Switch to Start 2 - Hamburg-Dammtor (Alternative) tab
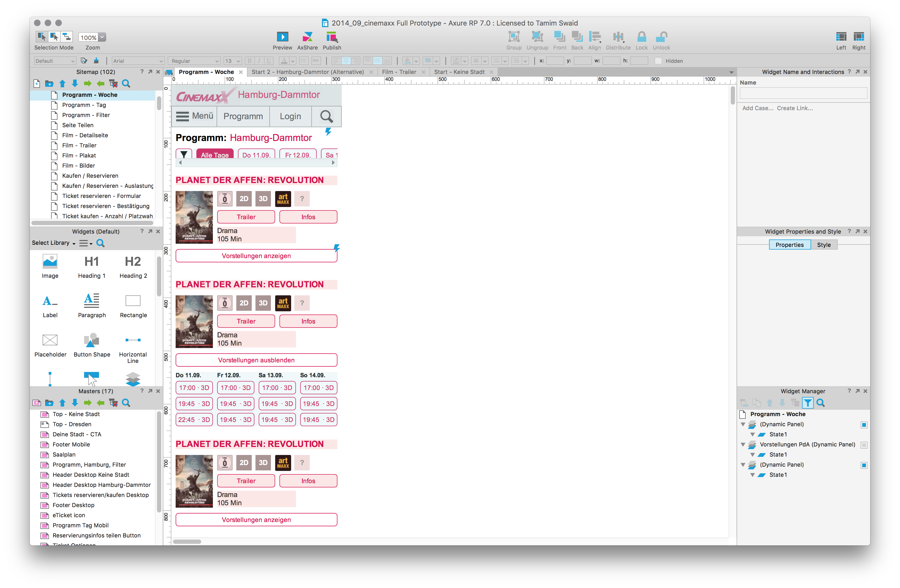The image size is (900, 588). click(x=308, y=72)
